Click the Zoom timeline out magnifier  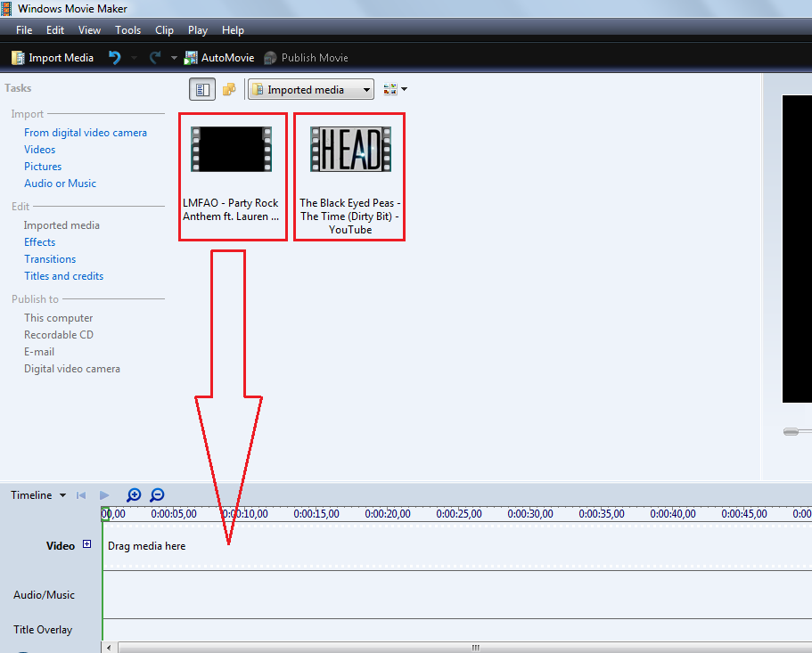157,495
